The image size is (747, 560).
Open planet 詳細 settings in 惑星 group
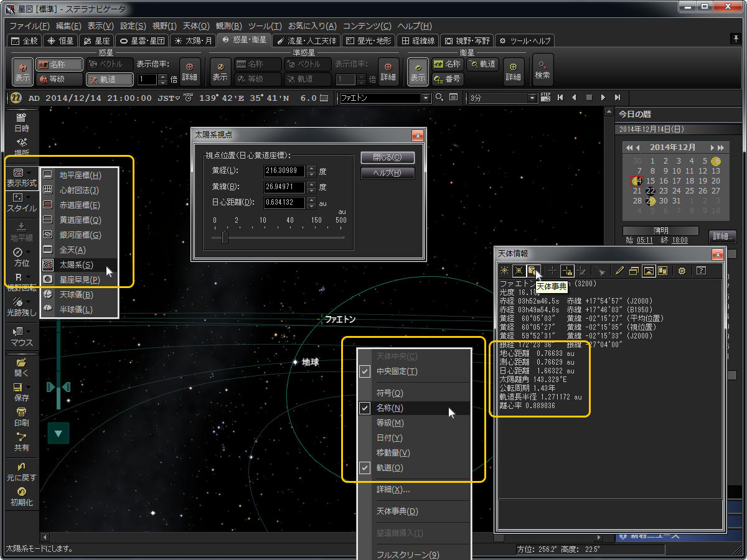(190, 72)
